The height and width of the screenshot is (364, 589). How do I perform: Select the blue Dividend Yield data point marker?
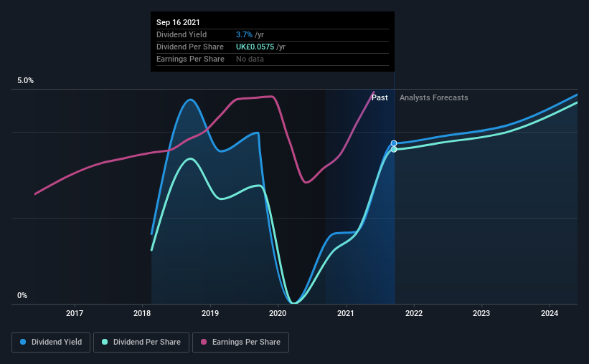(x=394, y=143)
